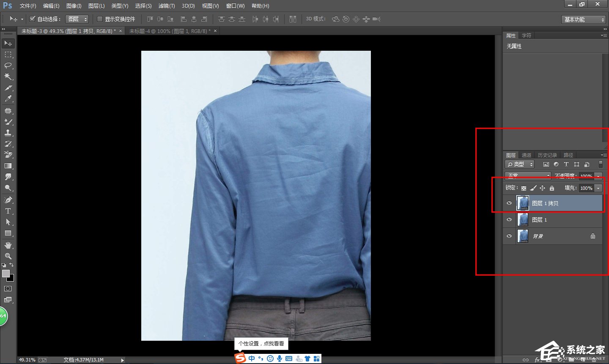Image resolution: width=609 pixels, height=364 pixels.
Task: Hide the 背景 layer
Action: click(509, 236)
